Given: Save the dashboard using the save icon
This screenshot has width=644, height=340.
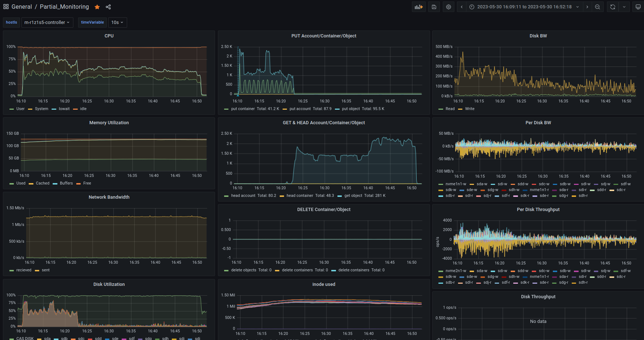Looking at the screenshot, I should click(434, 7).
